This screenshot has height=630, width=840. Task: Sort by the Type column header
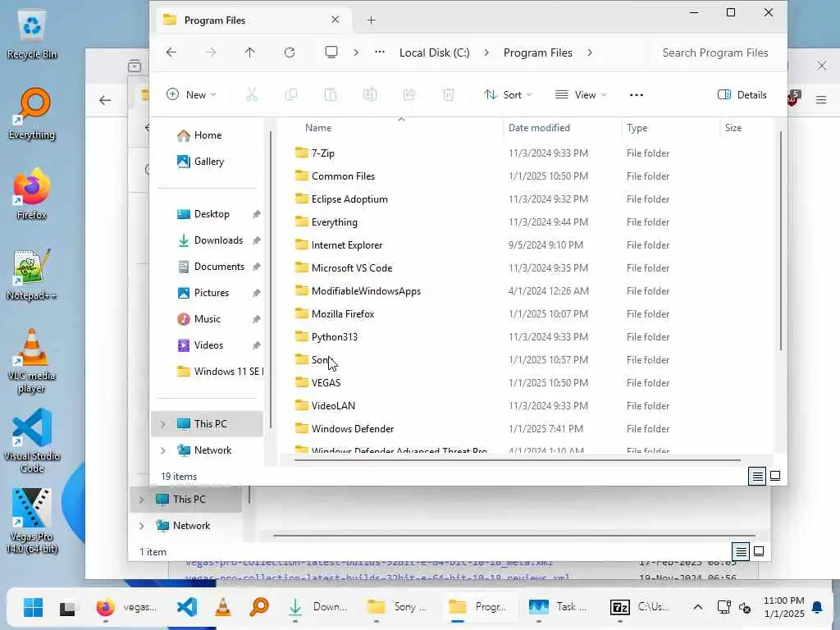(637, 127)
